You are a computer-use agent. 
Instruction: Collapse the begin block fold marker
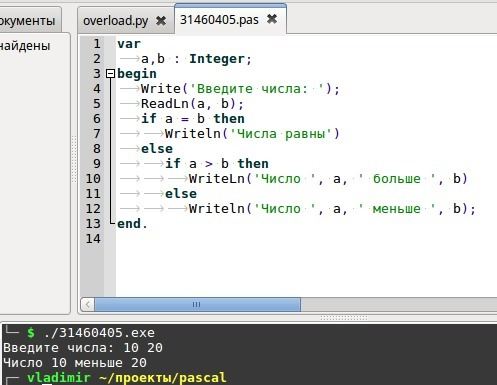click(110, 74)
